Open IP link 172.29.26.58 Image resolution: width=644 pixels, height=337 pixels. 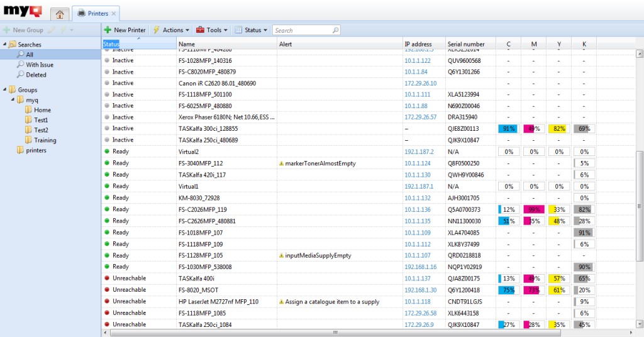421,312
